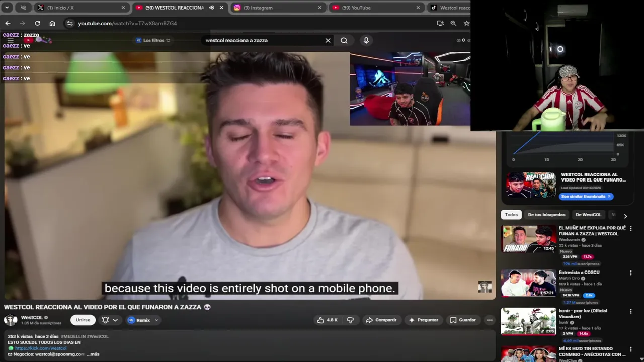The width and height of the screenshot is (644, 362).
Task: Click the channel watermark on the video
Action: click(x=485, y=287)
